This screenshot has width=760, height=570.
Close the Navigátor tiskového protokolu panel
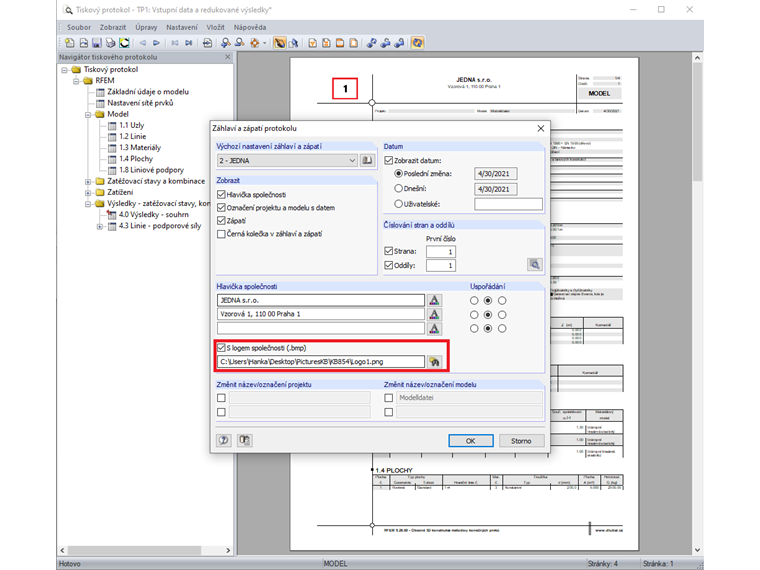[x=228, y=57]
